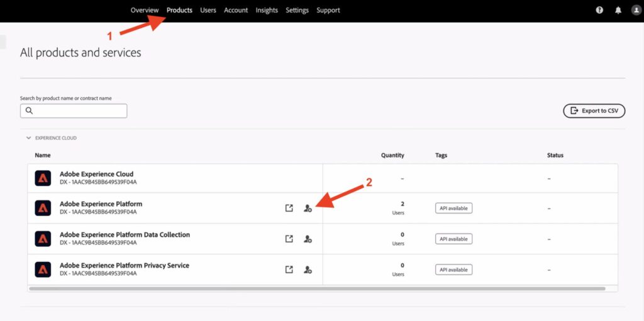Open the user profile avatar
This screenshot has height=321, width=644.
636,10
